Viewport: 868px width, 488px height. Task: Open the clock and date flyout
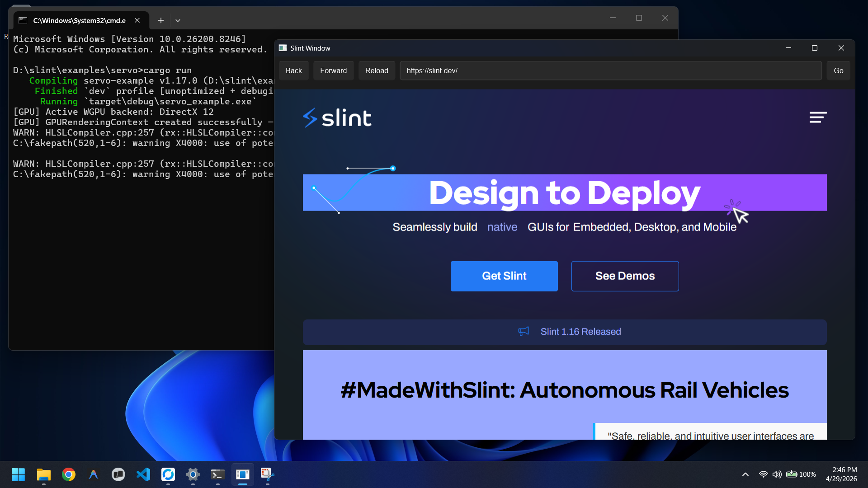coord(841,474)
